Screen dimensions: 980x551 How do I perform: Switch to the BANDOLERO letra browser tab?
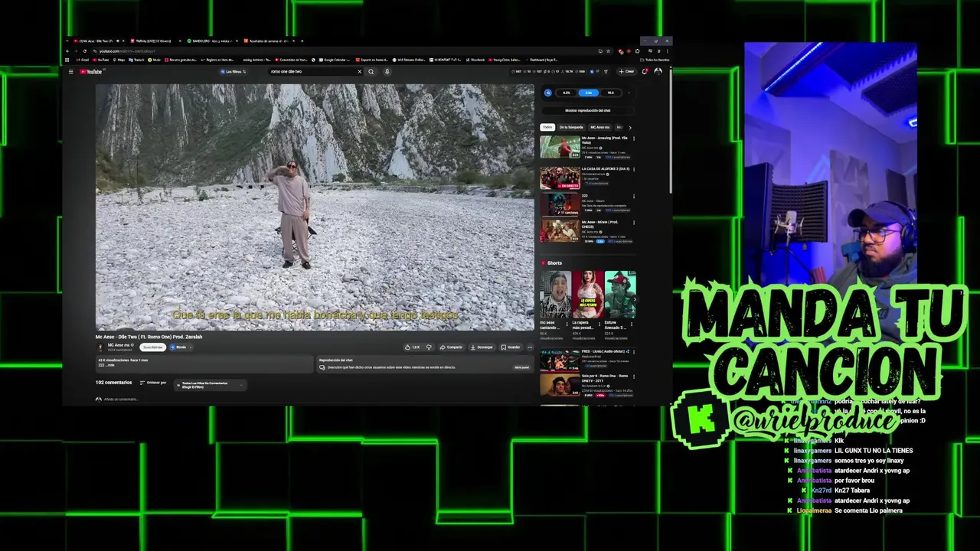point(211,41)
